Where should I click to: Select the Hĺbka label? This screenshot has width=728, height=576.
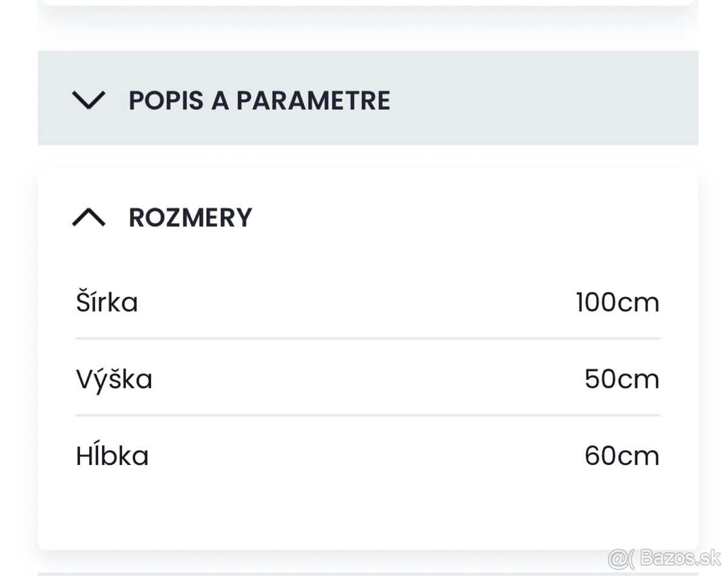coord(112,456)
